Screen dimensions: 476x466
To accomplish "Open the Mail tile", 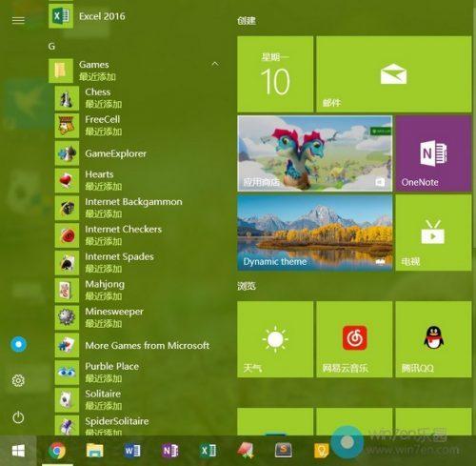I will click(x=394, y=74).
